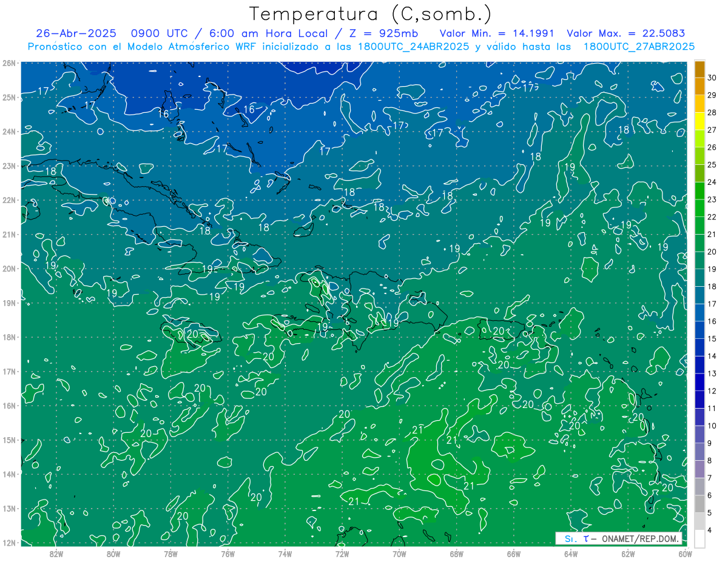Click the "80W" longitude axis label
728x562 pixels.
tap(113, 554)
